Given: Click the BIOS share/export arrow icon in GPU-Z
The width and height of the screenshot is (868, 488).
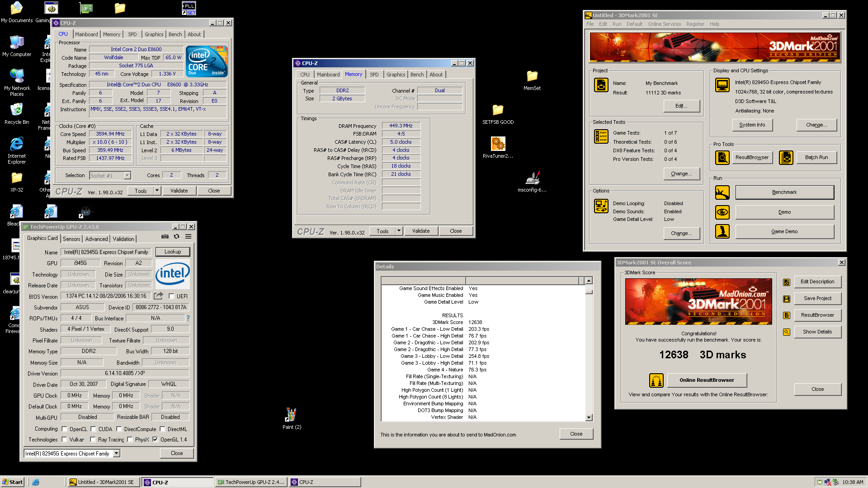Looking at the screenshot, I should point(158,296).
